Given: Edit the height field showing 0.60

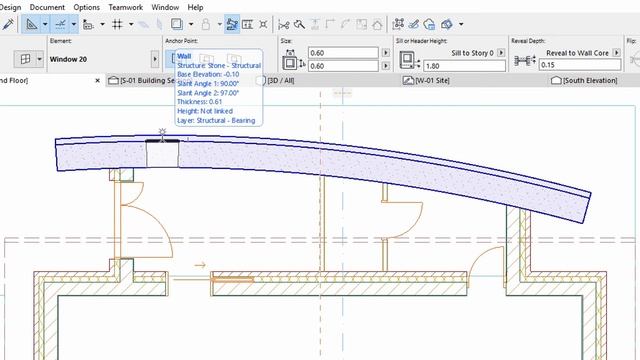Looking at the screenshot, I should (x=343, y=66).
